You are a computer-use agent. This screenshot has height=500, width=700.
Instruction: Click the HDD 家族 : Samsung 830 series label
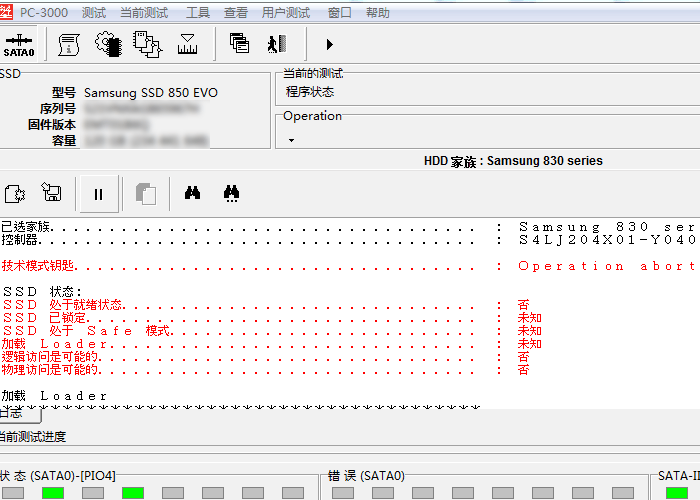(x=513, y=161)
